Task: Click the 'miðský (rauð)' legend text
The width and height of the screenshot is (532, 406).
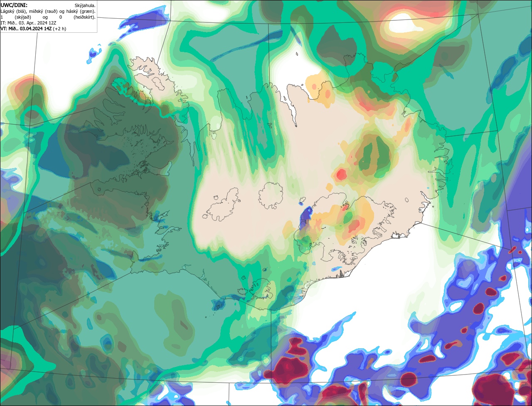Action: click(43, 12)
